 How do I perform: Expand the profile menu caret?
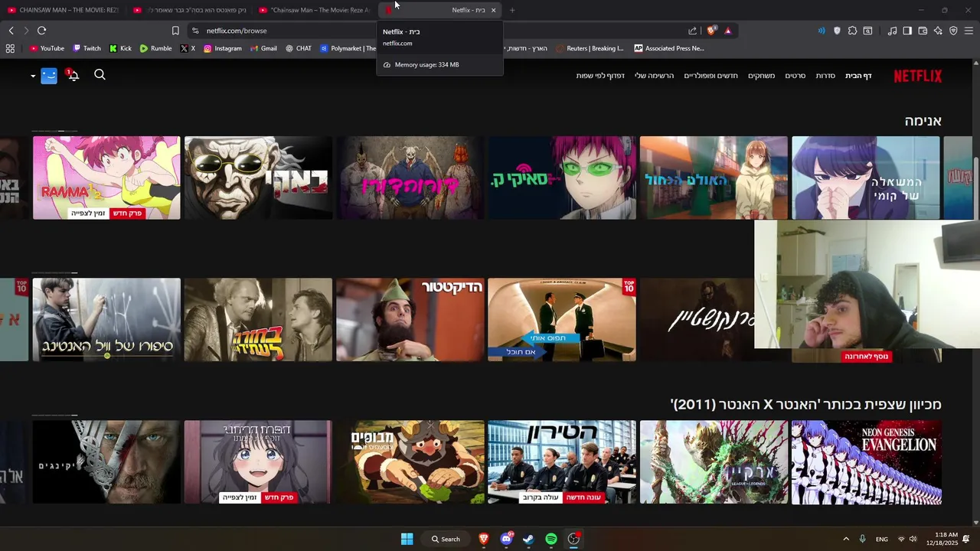(x=33, y=76)
